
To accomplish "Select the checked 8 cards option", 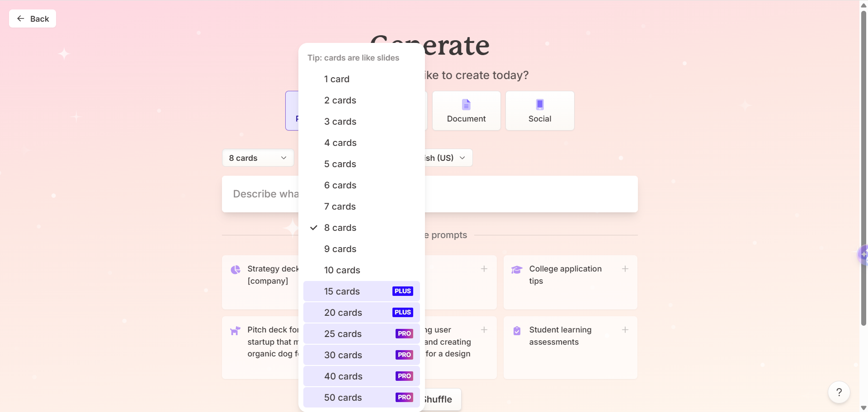I will [x=340, y=228].
